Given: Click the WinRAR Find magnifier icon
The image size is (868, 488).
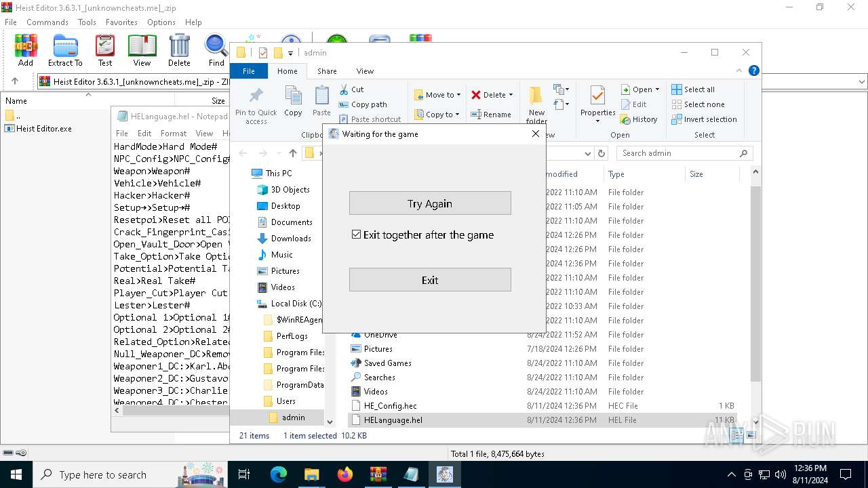Looking at the screenshot, I should pyautogui.click(x=216, y=51).
